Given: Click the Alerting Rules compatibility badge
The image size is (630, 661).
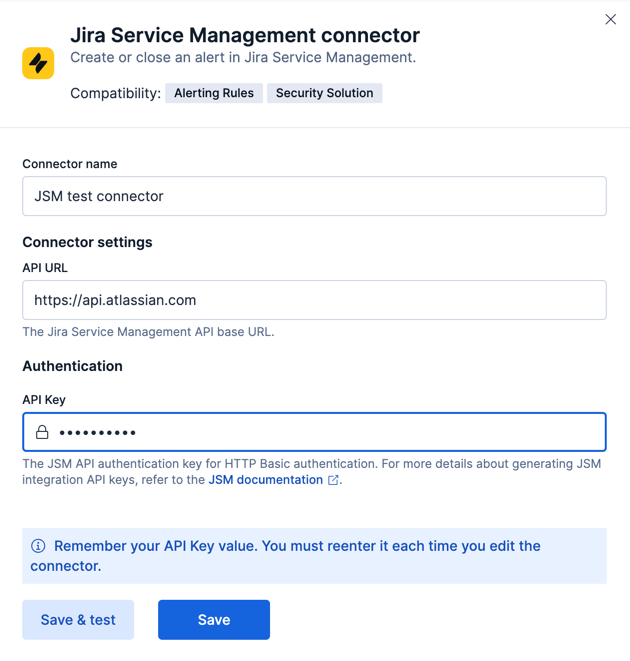Looking at the screenshot, I should point(214,93).
